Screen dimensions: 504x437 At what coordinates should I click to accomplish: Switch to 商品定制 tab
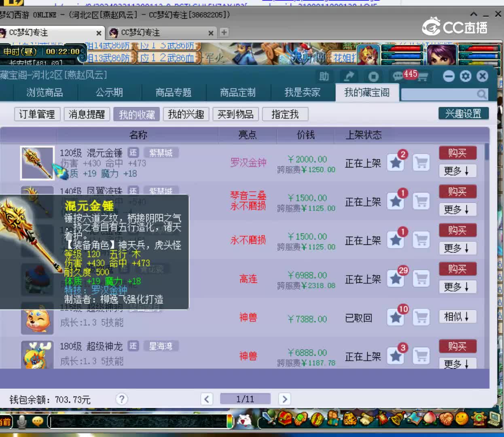click(238, 93)
